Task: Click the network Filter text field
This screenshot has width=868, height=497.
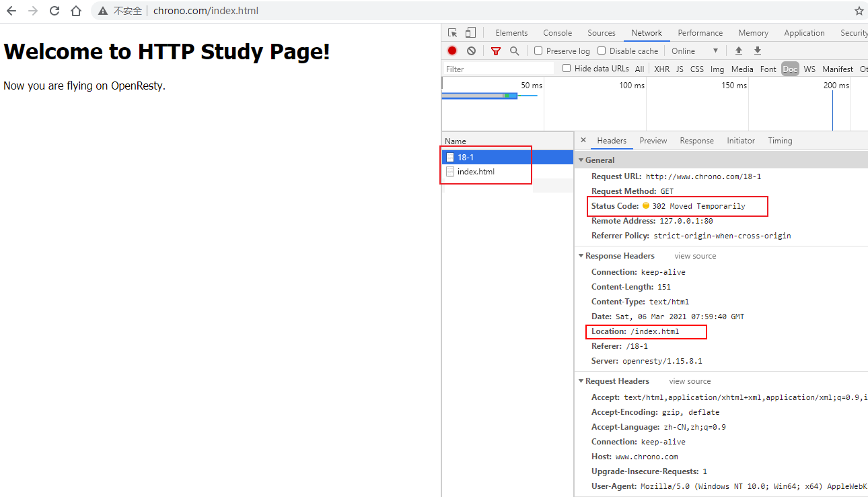Action: coord(498,69)
